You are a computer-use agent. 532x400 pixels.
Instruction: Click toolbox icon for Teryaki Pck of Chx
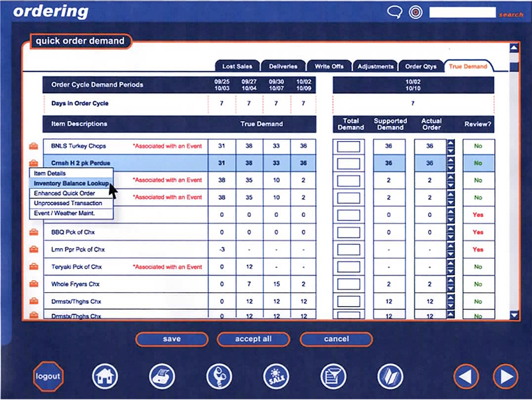(x=34, y=266)
